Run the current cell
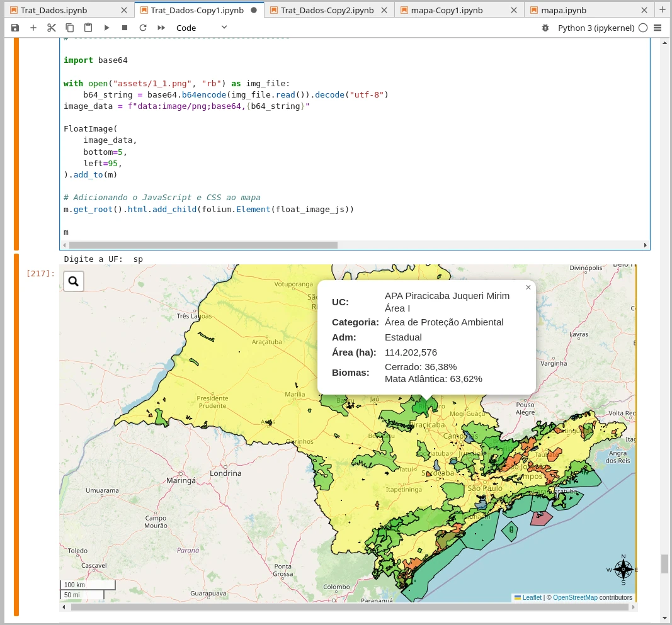 tap(106, 28)
